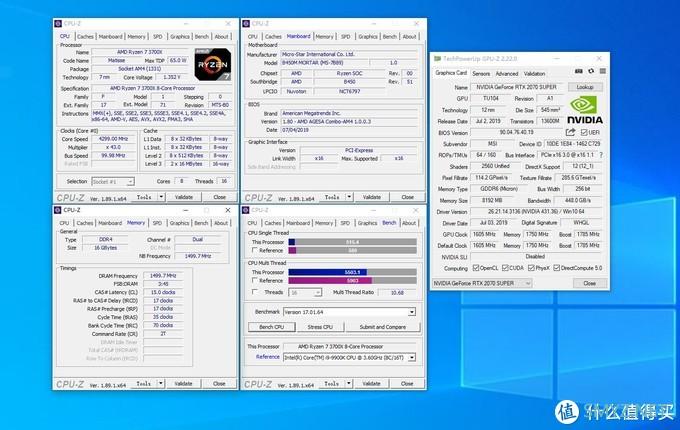Click the Ryzen 7 logo in CPU-Z
Image resolution: width=680 pixels, height=430 pixels.
pyautogui.click(x=212, y=64)
